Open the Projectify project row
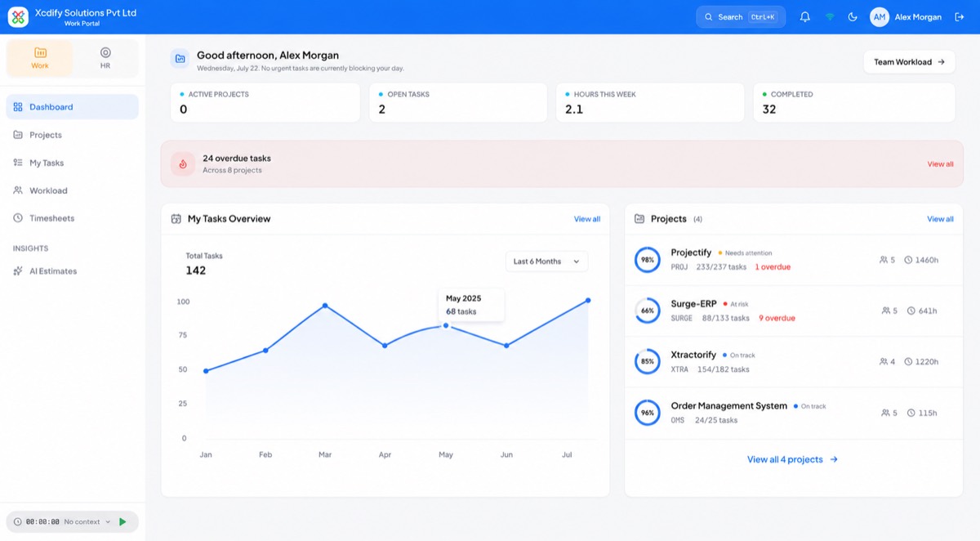 click(794, 260)
